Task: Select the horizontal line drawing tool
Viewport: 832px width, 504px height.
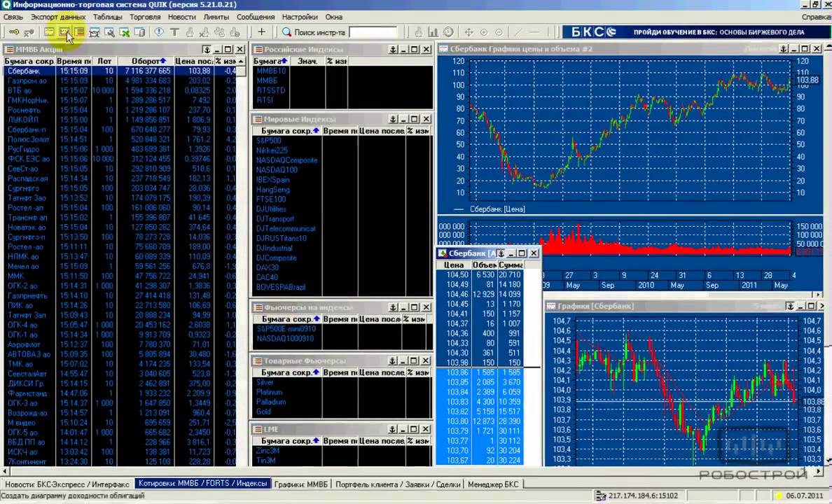Action: 534,32
